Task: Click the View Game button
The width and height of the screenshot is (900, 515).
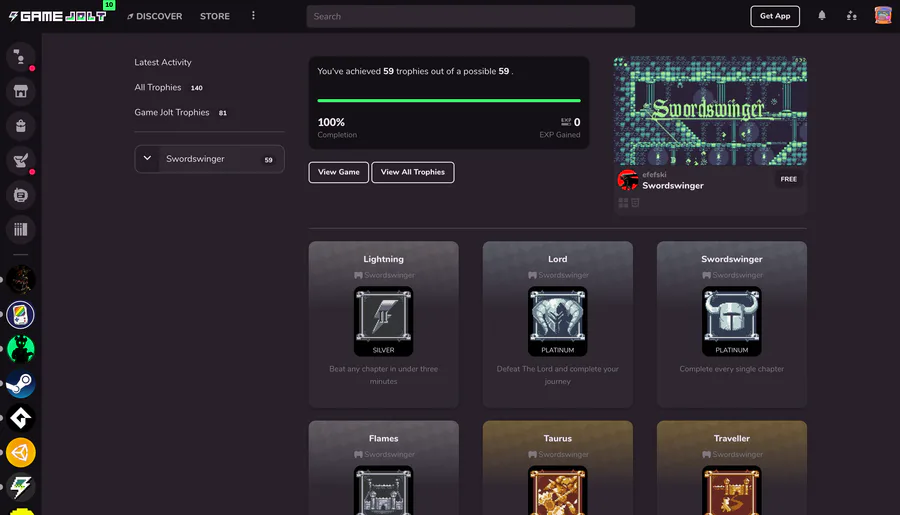Action: pos(339,172)
